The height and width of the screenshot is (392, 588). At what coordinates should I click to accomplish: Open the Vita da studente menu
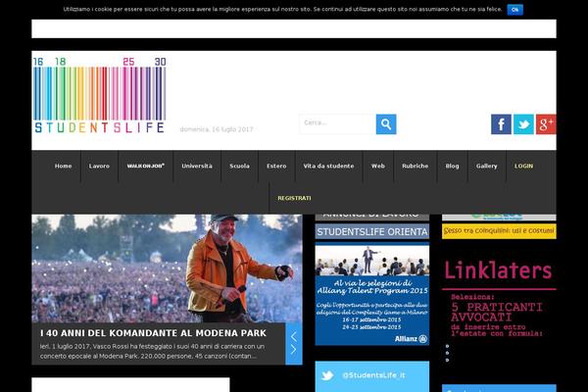pyautogui.click(x=329, y=166)
